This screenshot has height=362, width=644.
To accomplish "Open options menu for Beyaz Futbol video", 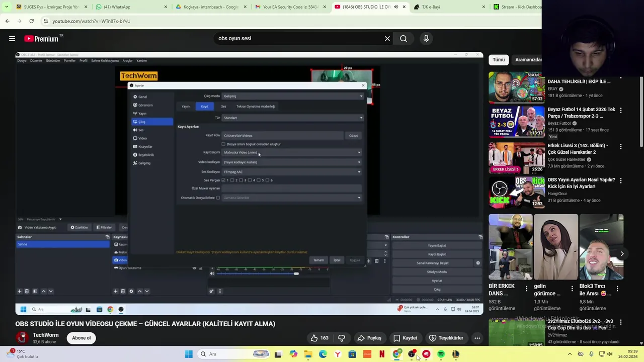I will [620, 110].
